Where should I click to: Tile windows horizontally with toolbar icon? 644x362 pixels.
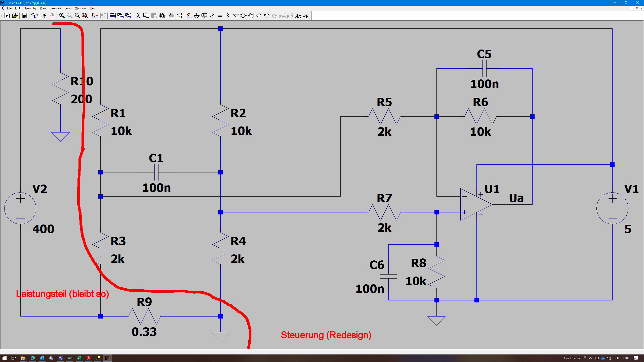coord(113,16)
